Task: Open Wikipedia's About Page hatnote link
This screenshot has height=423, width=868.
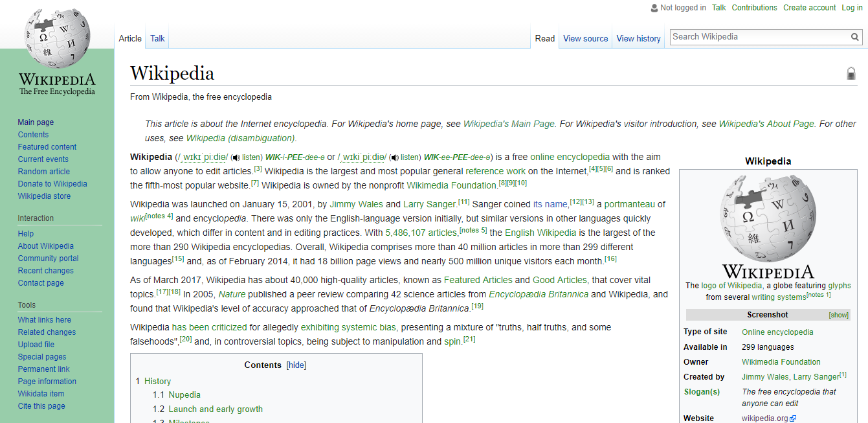Action: click(766, 124)
